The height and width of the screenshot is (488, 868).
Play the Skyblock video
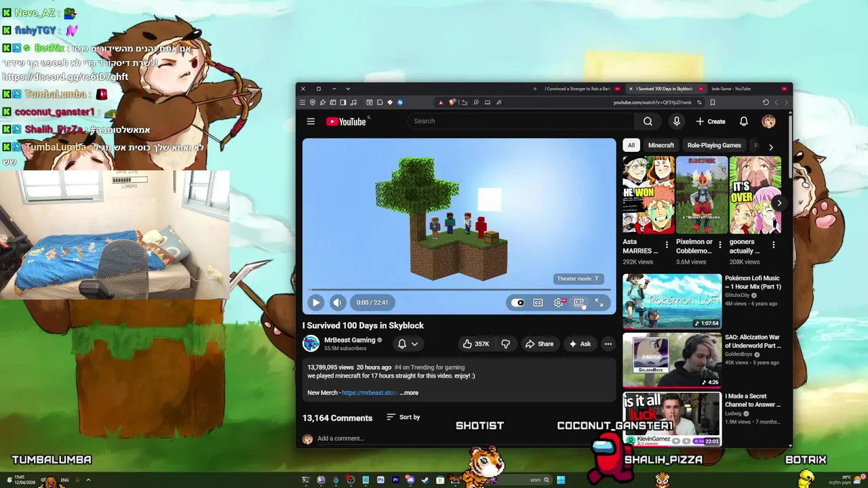(316, 302)
